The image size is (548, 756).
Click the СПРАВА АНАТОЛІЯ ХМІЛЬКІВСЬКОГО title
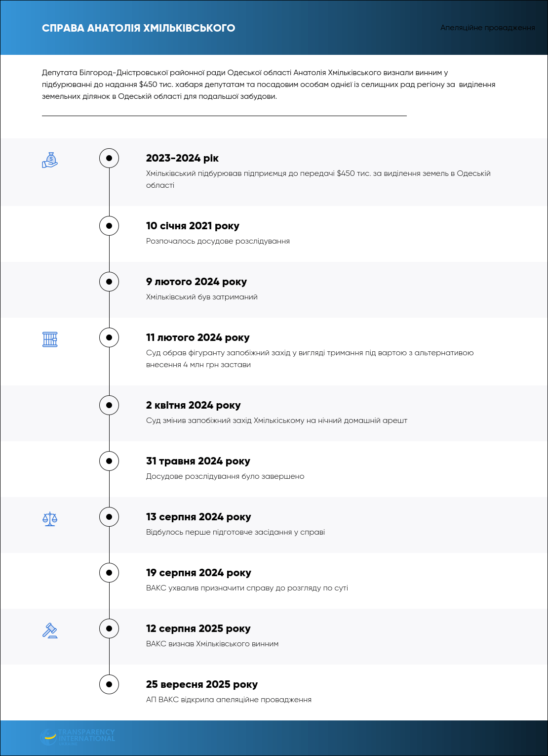[x=139, y=28]
